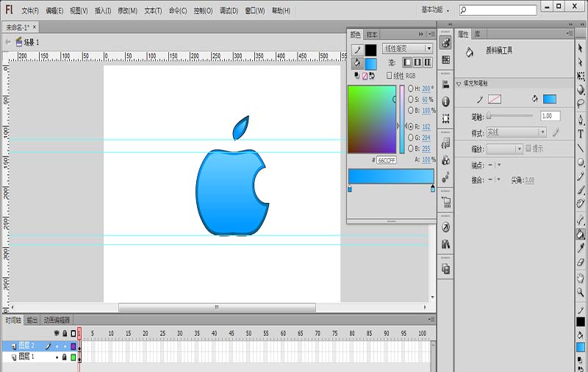Screen dimensions: 588x372
Task: Switch to the 库 tab
Action: pyautogui.click(x=477, y=34)
